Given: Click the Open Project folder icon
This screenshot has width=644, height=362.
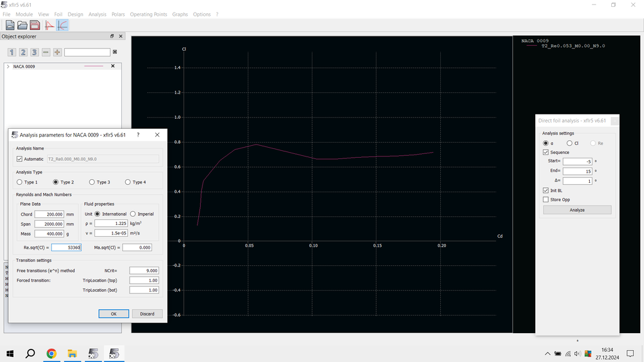Looking at the screenshot, I should (22, 25).
